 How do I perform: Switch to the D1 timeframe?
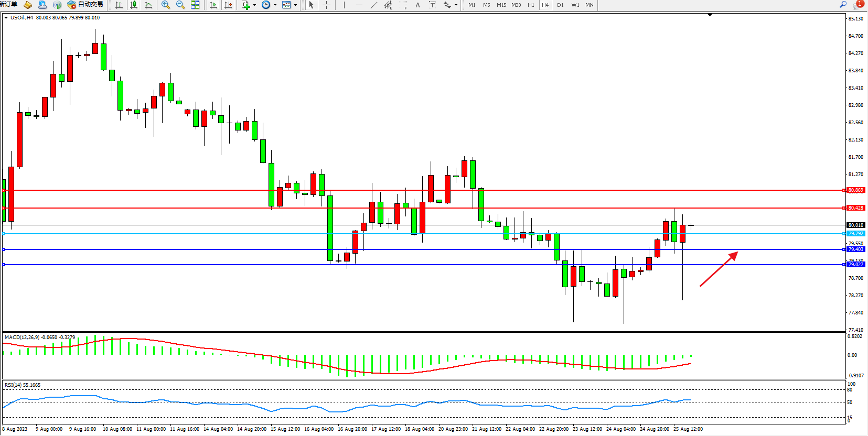click(x=560, y=5)
